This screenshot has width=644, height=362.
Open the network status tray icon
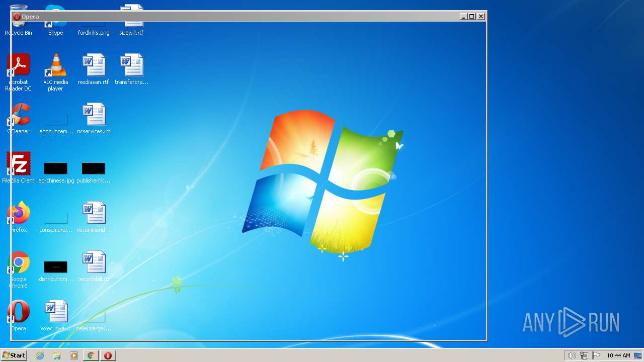pos(584,355)
